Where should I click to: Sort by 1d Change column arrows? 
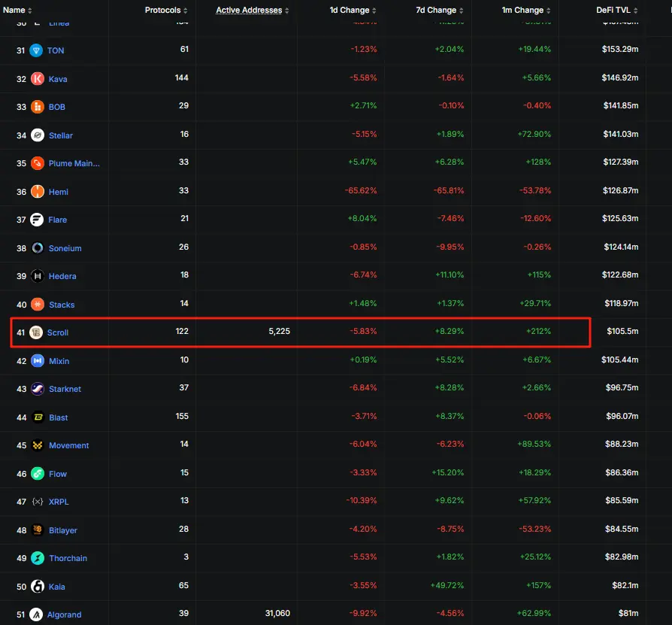coord(374,11)
